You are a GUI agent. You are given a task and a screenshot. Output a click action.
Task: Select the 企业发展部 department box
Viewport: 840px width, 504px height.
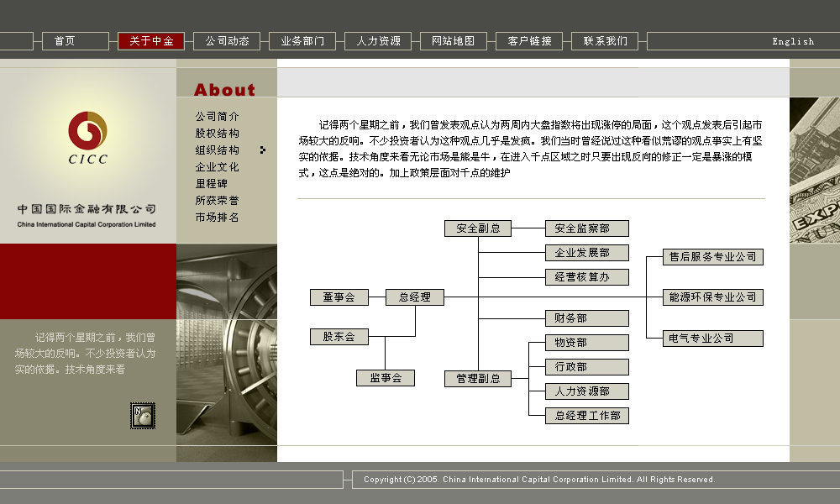587,253
